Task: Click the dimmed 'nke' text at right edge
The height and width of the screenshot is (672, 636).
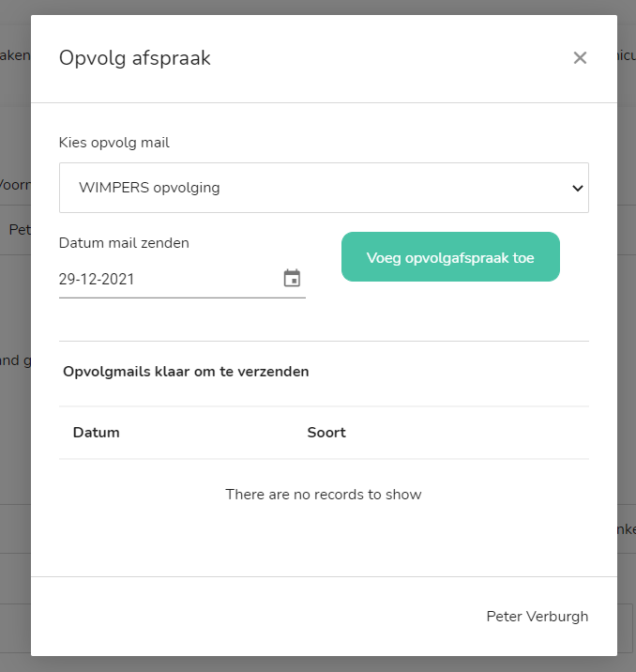Action: click(x=626, y=529)
